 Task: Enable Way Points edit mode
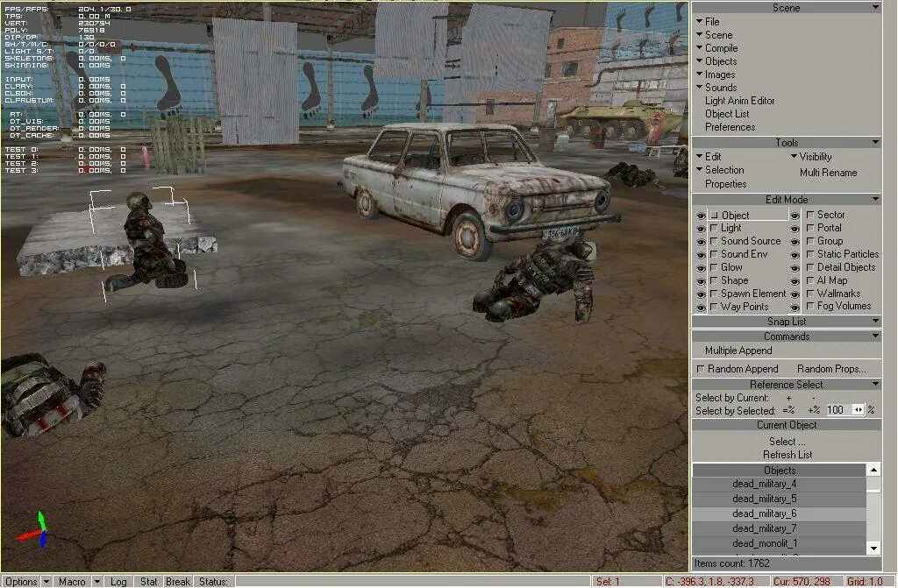738,307
